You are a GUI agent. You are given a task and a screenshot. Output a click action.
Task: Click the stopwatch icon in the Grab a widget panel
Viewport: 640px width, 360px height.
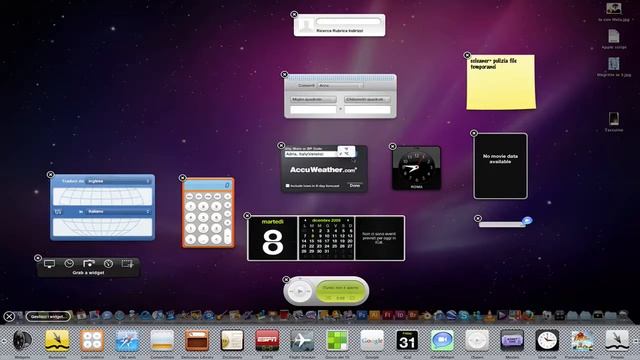click(108, 264)
